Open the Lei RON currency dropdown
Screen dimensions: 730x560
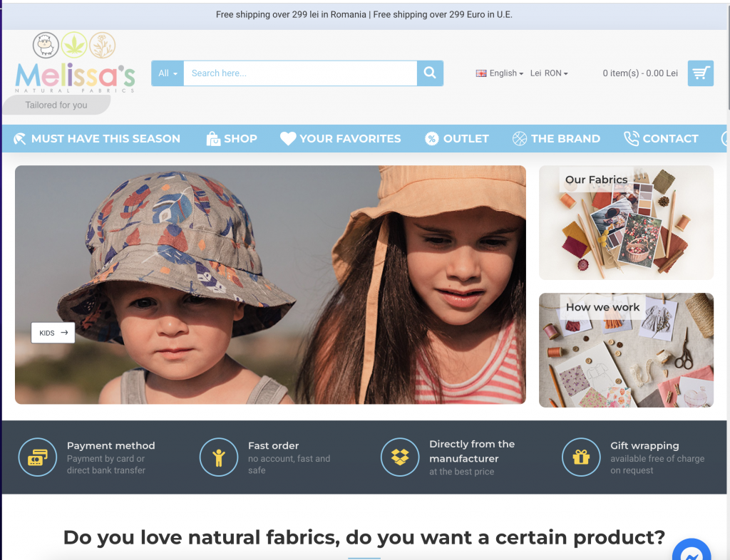(x=549, y=73)
